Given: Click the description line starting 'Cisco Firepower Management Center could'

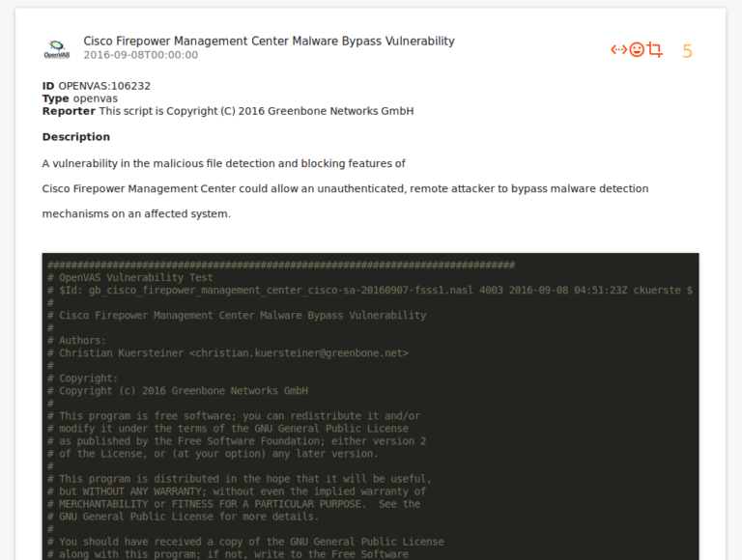Looking at the screenshot, I should pyautogui.click(x=345, y=188).
